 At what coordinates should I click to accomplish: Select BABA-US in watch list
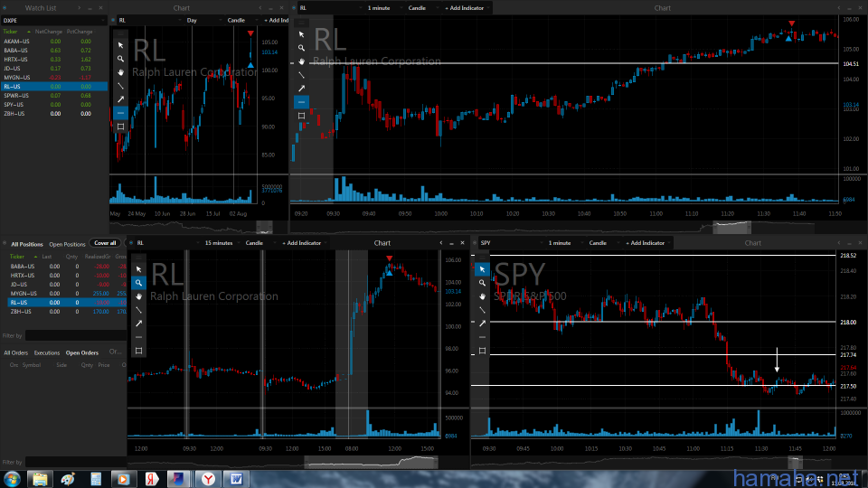(53, 51)
